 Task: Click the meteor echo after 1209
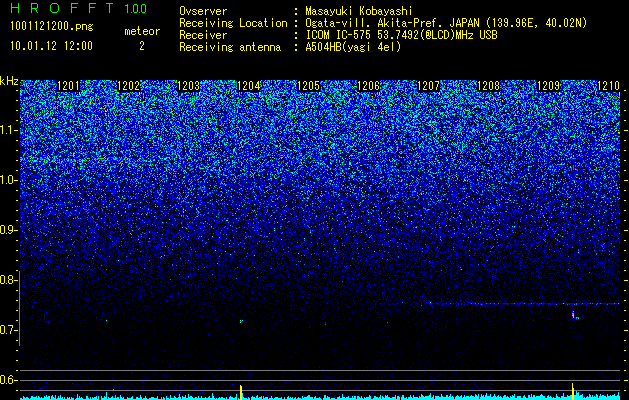(x=575, y=315)
